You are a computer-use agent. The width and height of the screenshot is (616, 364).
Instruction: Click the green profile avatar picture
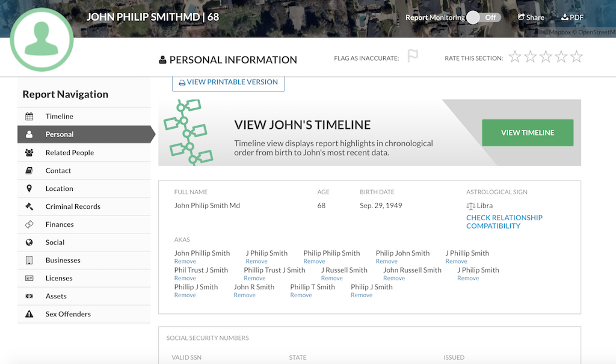click(42, 40)
